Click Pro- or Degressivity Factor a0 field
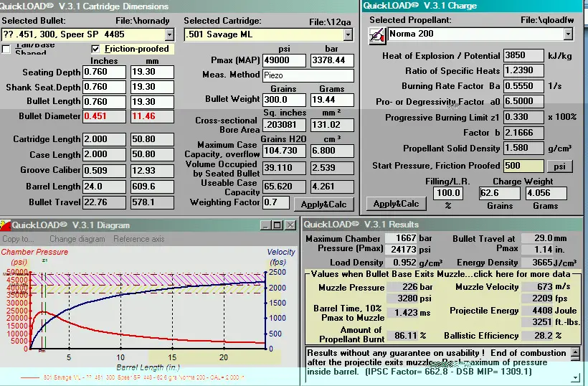This screenshot has height=386, width=588. pyautogui.click(x=523, y=101)
